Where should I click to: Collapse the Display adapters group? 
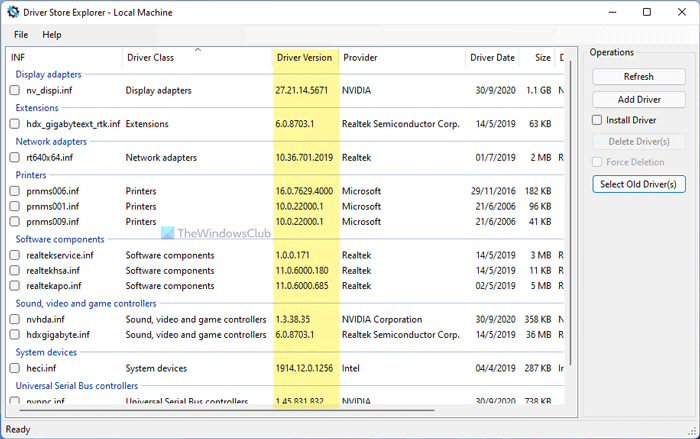click(48, 74)
